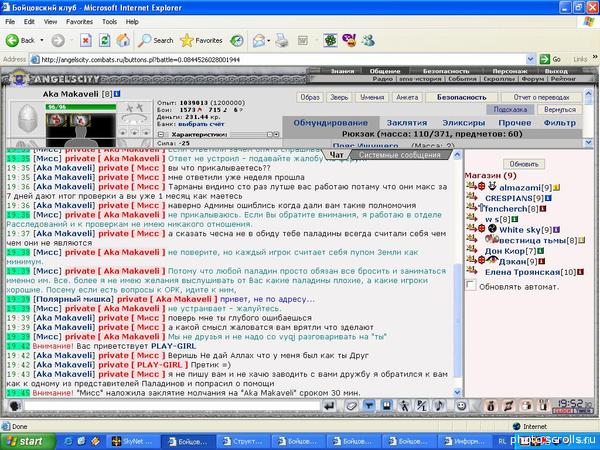Open the address bar dropdown arrow
The width and height of the screenshot is (600, 450).
[530, 59]
